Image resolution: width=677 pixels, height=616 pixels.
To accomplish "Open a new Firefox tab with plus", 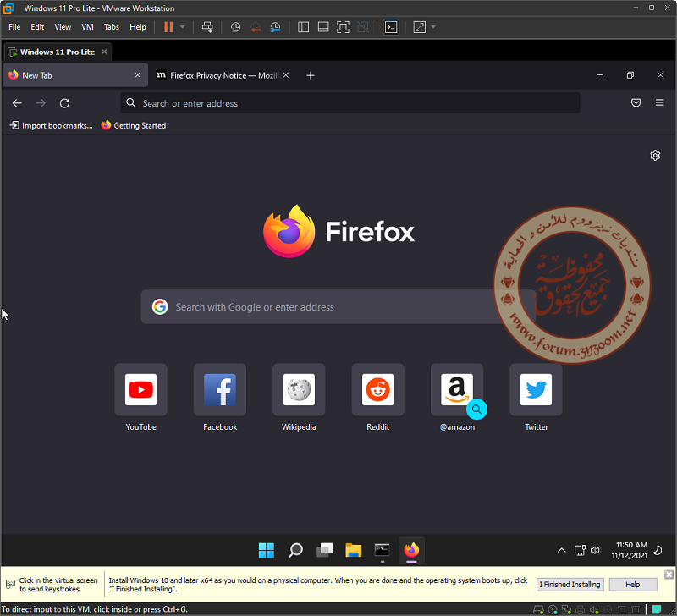I will point(311,75).
